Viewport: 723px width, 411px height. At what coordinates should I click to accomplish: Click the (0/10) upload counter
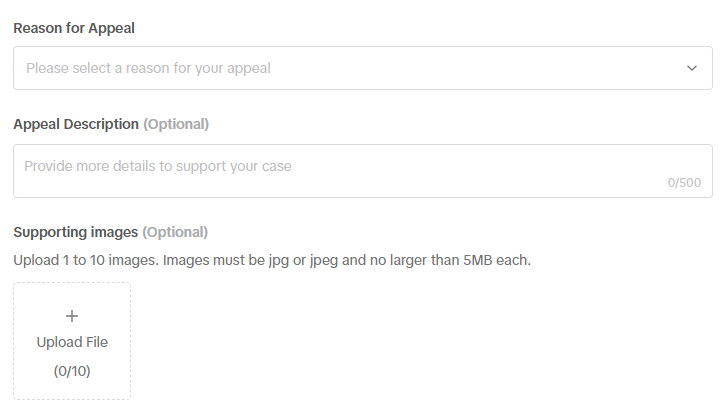tap(72, 371)
